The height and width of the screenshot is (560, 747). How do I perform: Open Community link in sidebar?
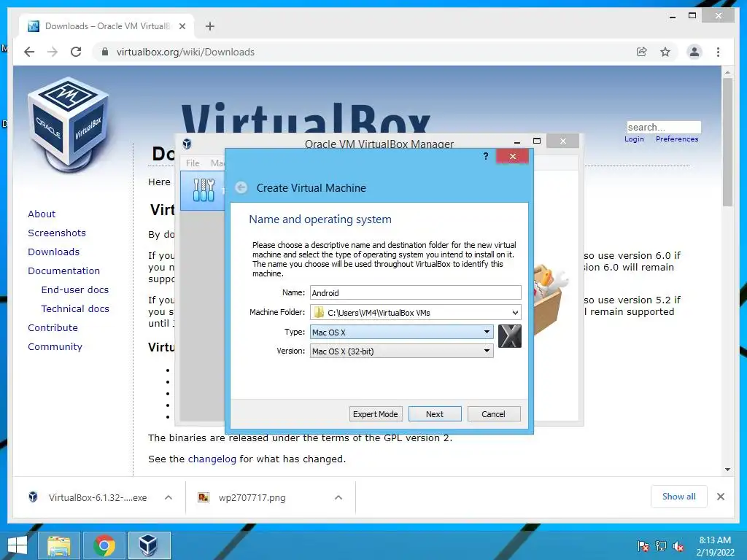coord(55,346)
